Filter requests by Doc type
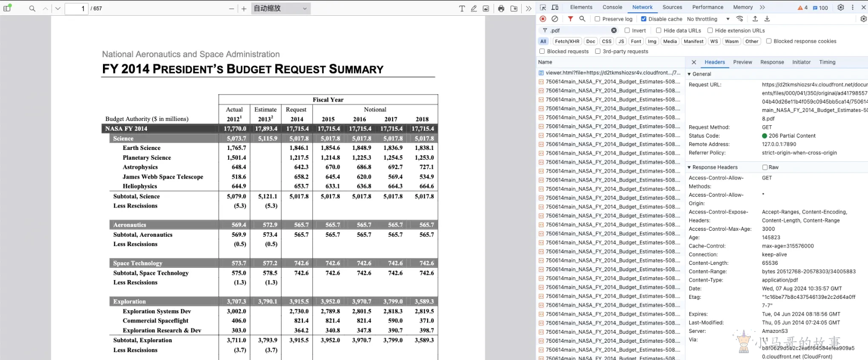The width and height of the screenshot is (868, 360). [x=591, y=41]
